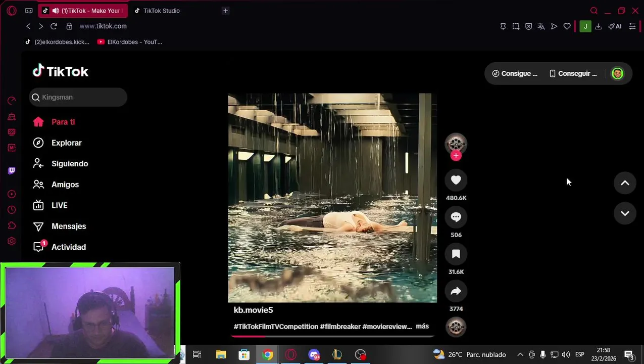Add the page to bookmarks heart

tap(567, 26)
